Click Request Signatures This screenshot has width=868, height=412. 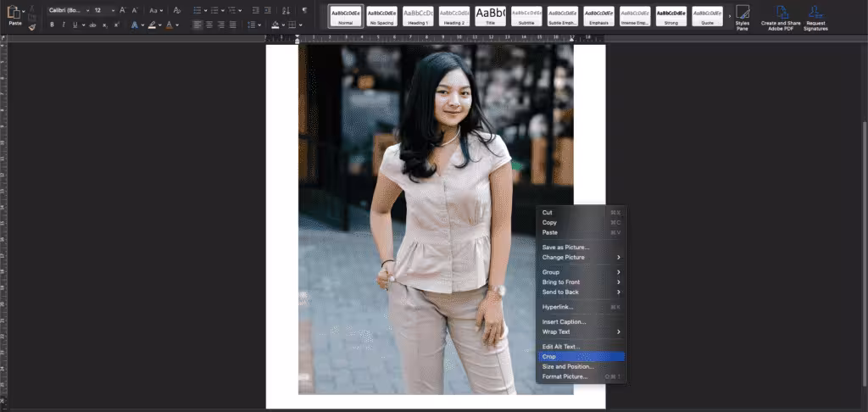[815, 17]
